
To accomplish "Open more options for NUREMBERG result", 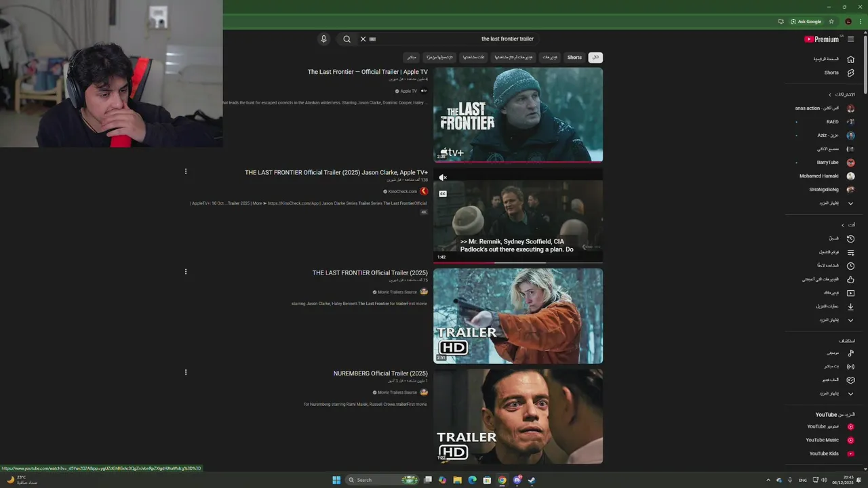I will (x=186, y=372).
